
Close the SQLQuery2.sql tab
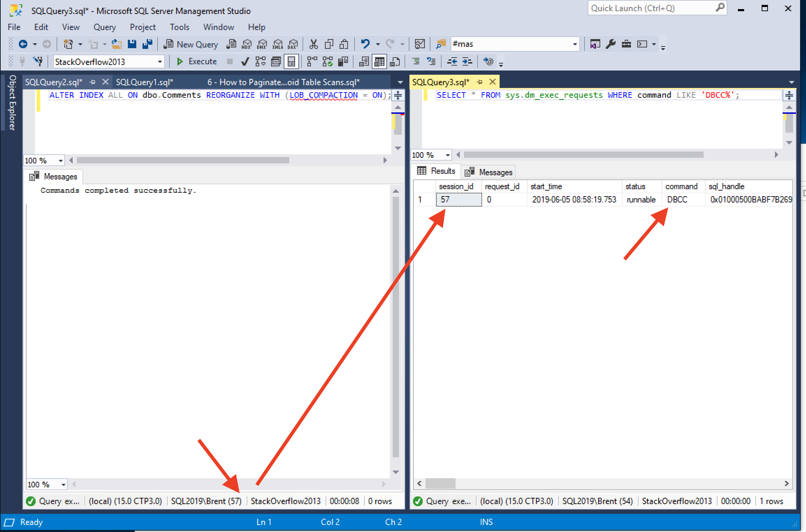point(105,82)
